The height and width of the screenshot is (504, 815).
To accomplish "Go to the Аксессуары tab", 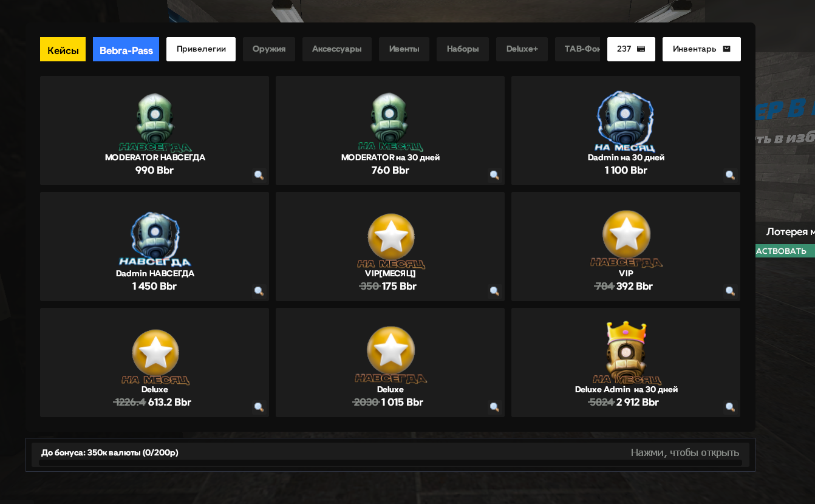I will coord(337,49).
